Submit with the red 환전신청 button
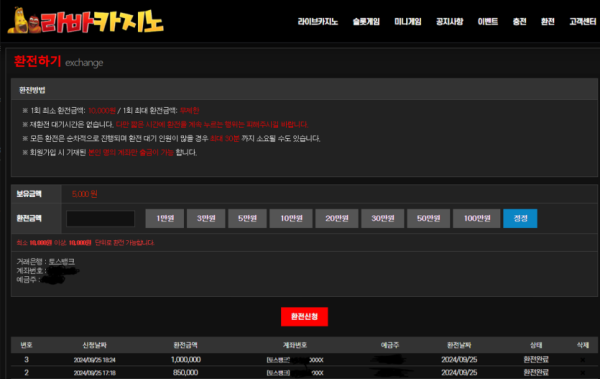 click(305, 317)
